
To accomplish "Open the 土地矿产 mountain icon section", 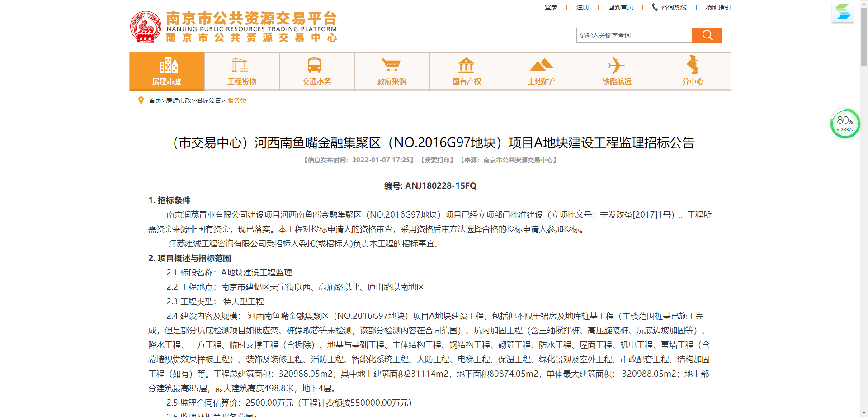I will coord(542,71).
